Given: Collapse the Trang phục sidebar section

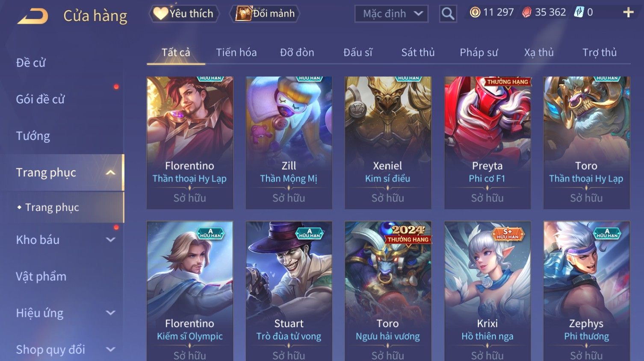Looking at the screenshot, I should pyautogui.click(x=110, y=173).
